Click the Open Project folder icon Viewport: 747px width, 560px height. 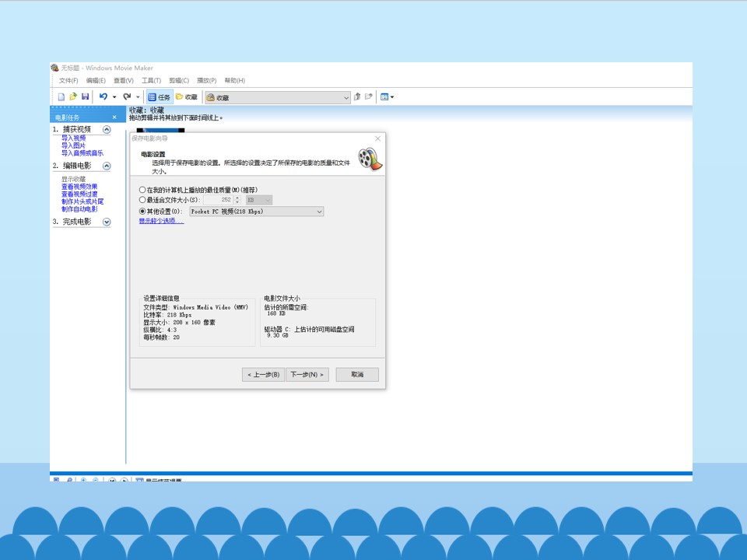(73, 96)
